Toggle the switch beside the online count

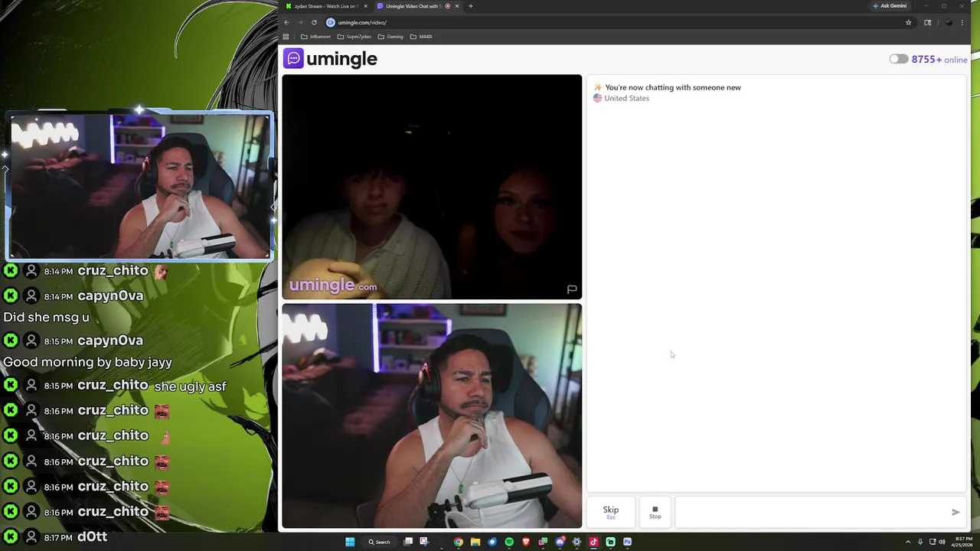pyautogui.click(x=899, y=59)
